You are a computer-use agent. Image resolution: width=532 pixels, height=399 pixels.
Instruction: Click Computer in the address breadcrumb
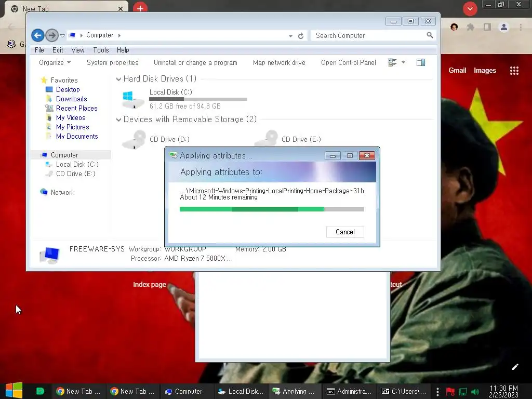point(100,35)
